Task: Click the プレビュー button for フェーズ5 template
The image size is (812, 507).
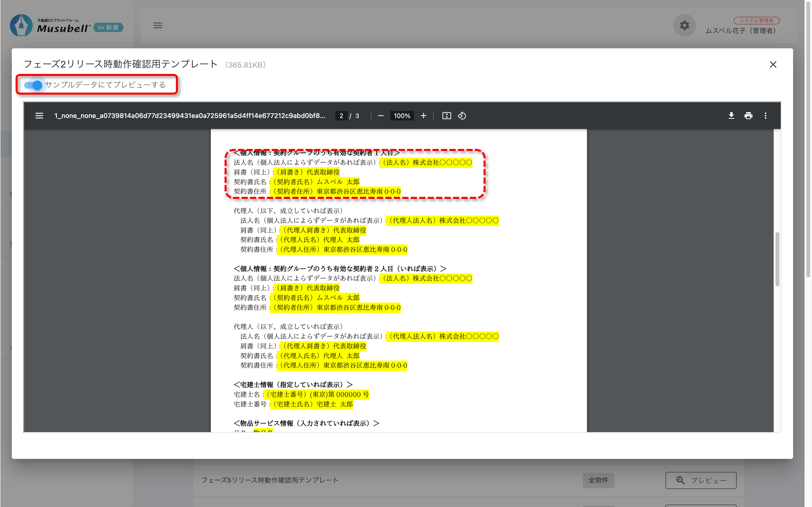Action: (x=701, y=480)
